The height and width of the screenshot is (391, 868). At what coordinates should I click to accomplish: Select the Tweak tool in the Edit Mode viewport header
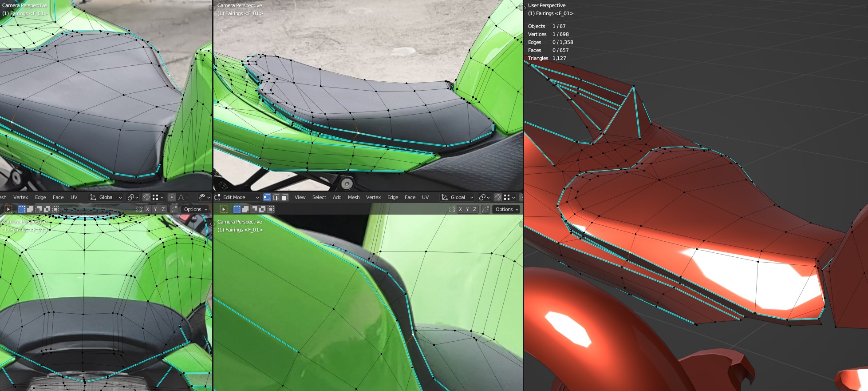(224, 209)
